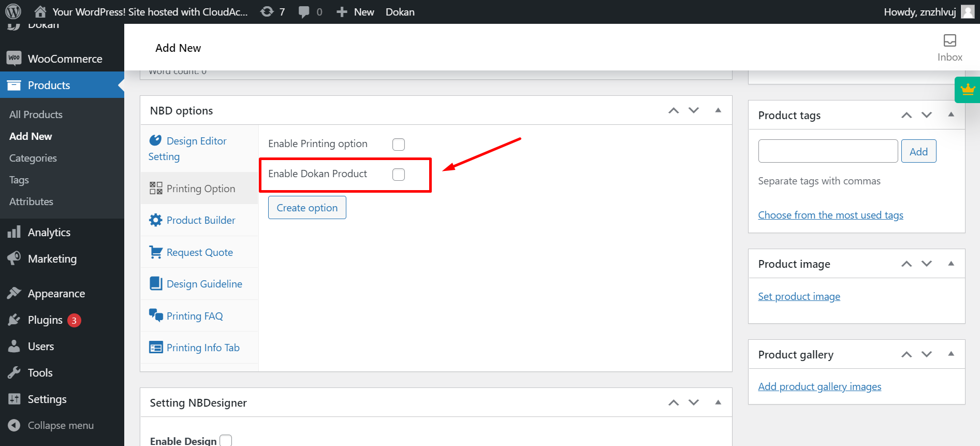Go to All Products submenu
The width and height of the screenshot is (980, 446).
coord(36,114)
